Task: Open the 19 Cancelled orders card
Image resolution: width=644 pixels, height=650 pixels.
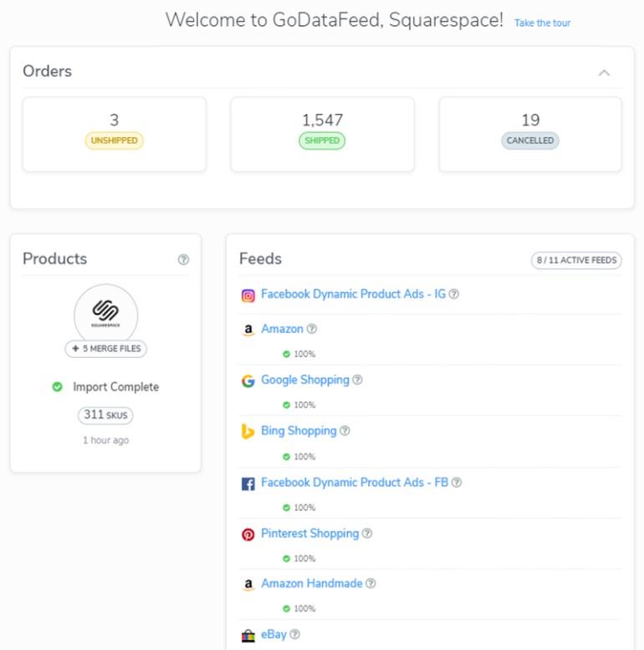Action: click(530, 135)
